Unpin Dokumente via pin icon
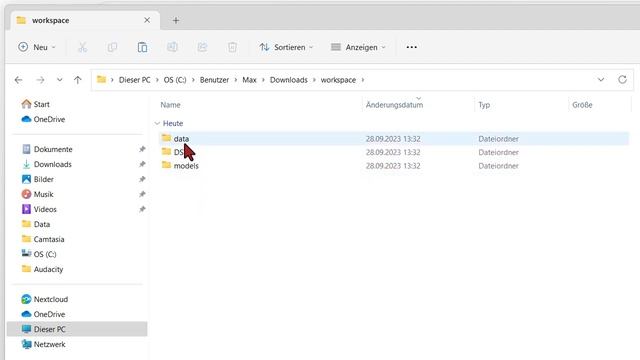Viewport: 640px width, 360px height. [142, 149]
